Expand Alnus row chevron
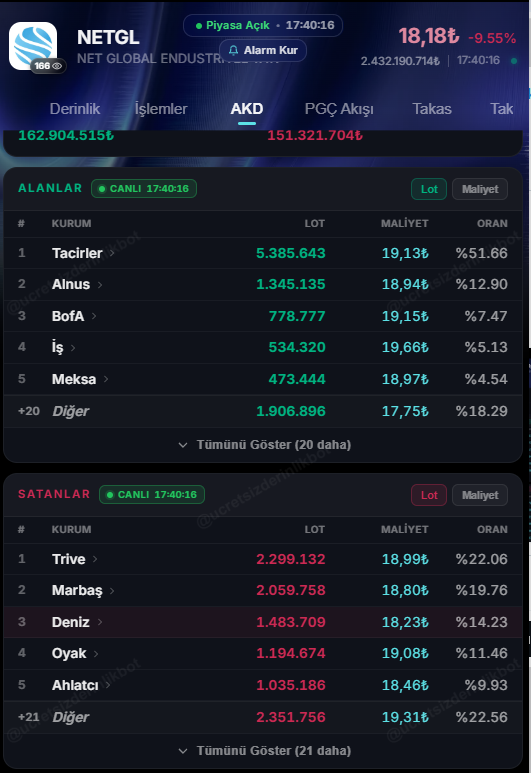The image size is (531, 773). [x=100, y=284]
